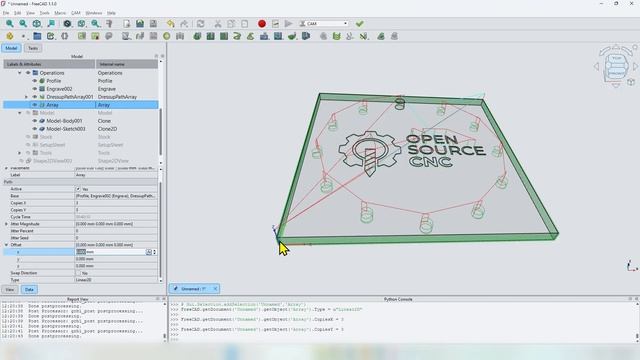The height and width of the screenshot is (360, 640).
Task: Hide the Model-Body001 object
Action: [x=35, y=121]
